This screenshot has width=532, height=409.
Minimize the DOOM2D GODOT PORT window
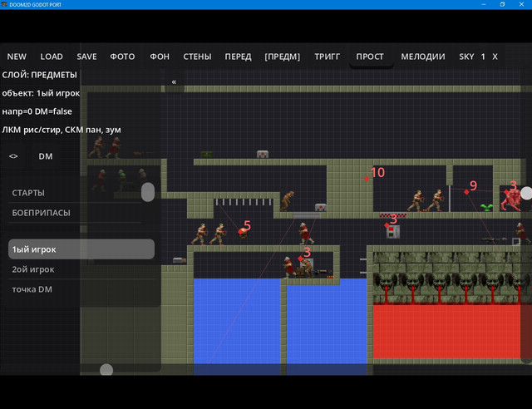click(484, 4)
